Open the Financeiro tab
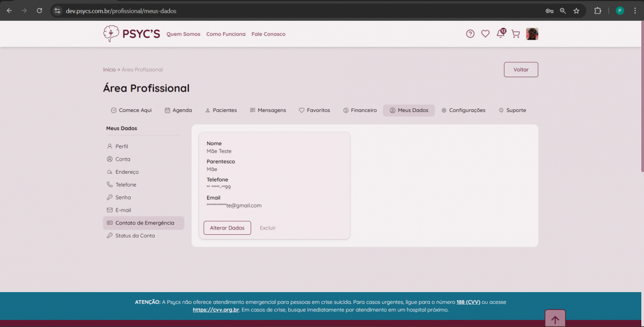Viewport: 644px width, 327px height. tap(360, 110)
